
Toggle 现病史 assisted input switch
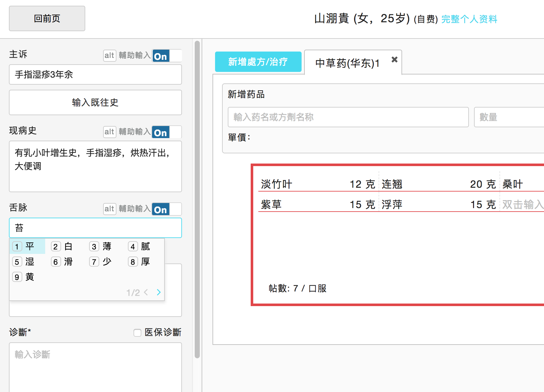click(x=167, y=132)
